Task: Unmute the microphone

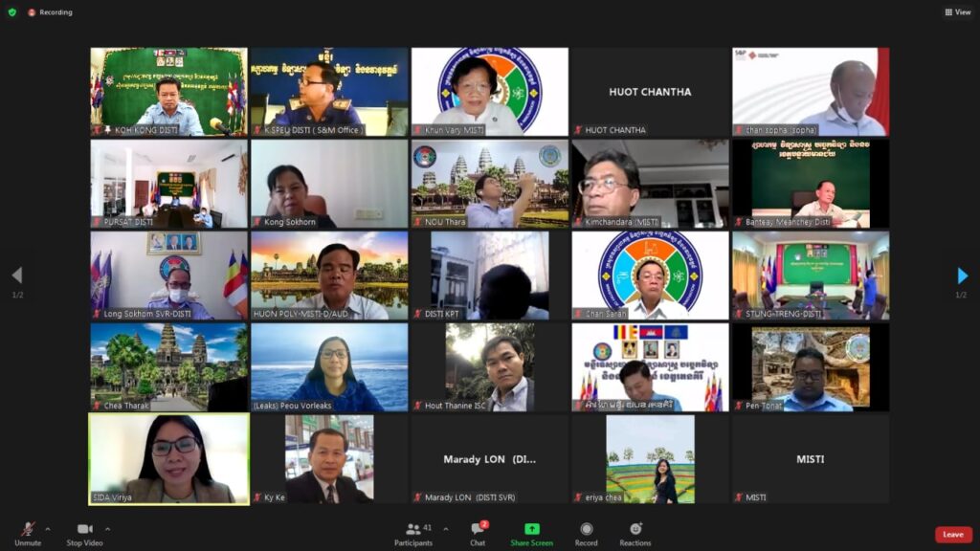Action: (x=28, y=530)
